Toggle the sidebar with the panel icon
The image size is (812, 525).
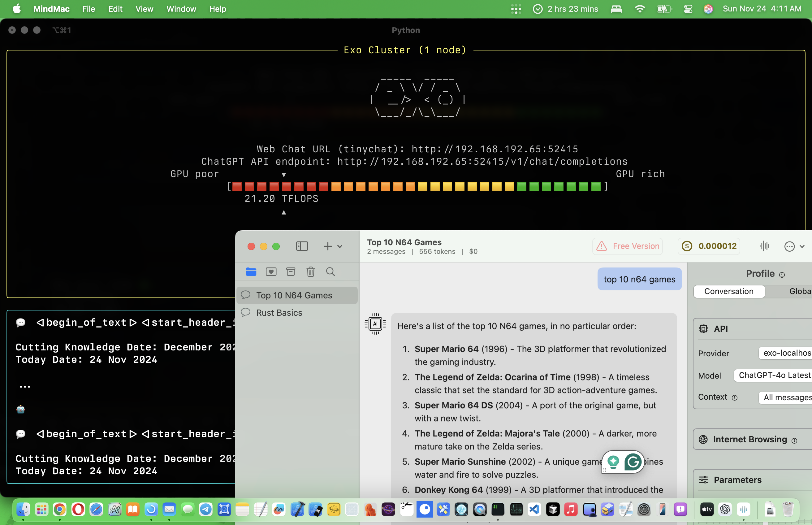(x=302, y=246)
